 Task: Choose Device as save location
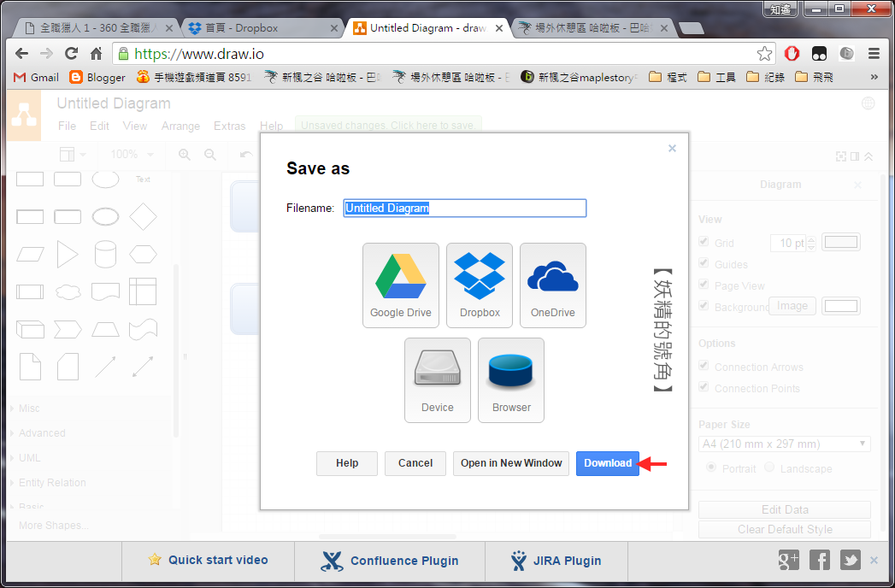[437, 380]
